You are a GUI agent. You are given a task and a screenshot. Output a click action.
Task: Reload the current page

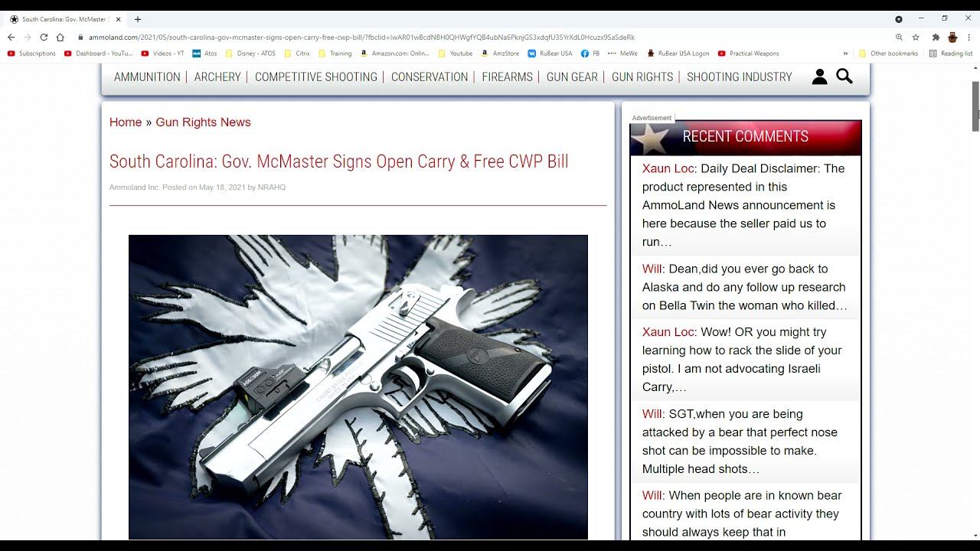44,37
